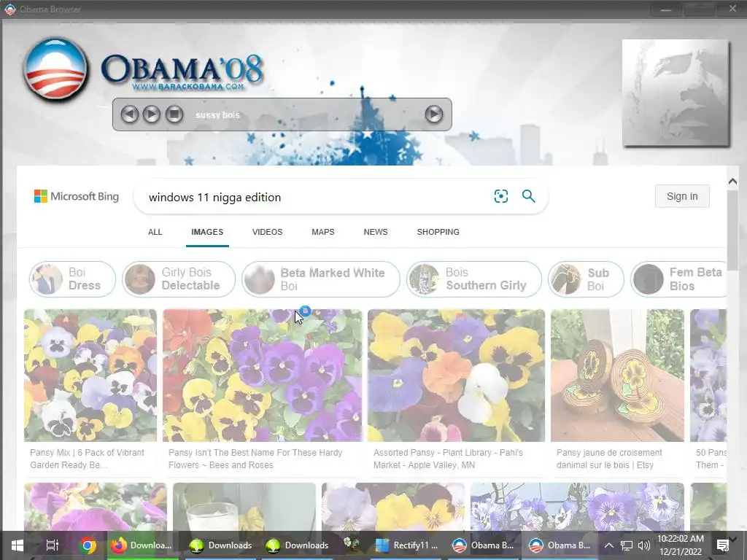The image size is (747, 560).
Task: Open the Windows Start menu
Action: pyautogui.click(x=18, y=545)
